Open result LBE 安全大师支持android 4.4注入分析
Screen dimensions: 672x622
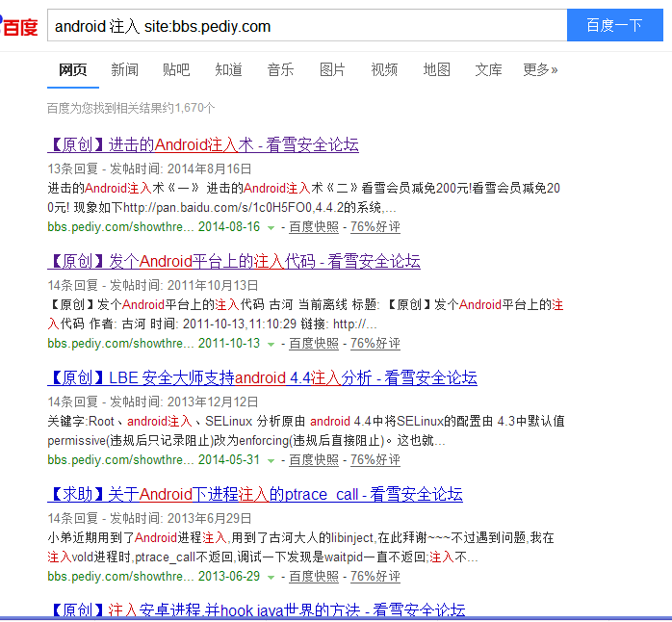262,378
